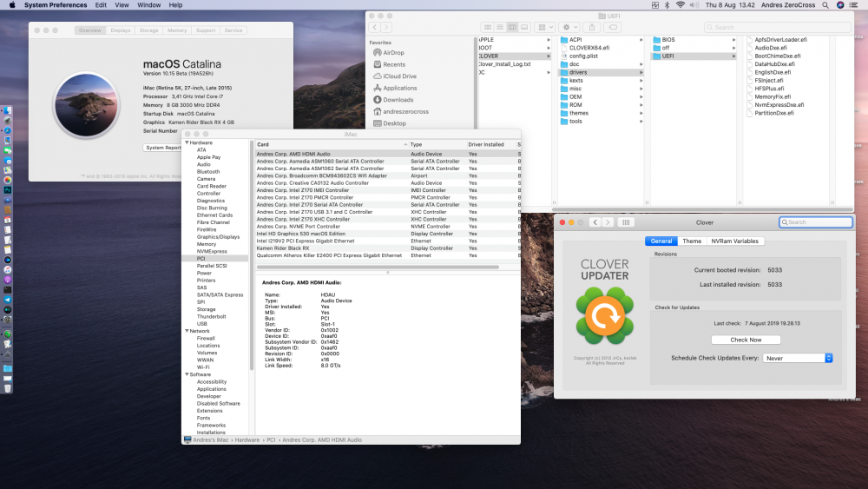Screen dimensions: 868x489
Task: Click the Finder search field
Action: coord(777,27)
